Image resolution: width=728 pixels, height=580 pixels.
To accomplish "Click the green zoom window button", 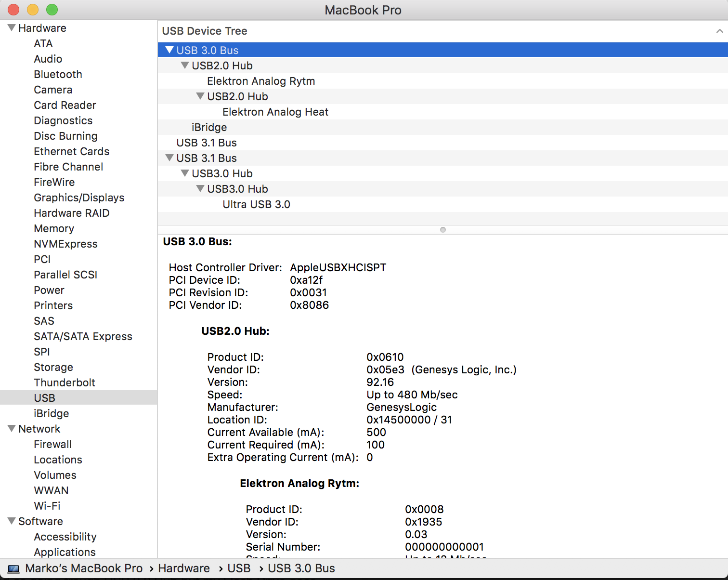I will 52,10.
